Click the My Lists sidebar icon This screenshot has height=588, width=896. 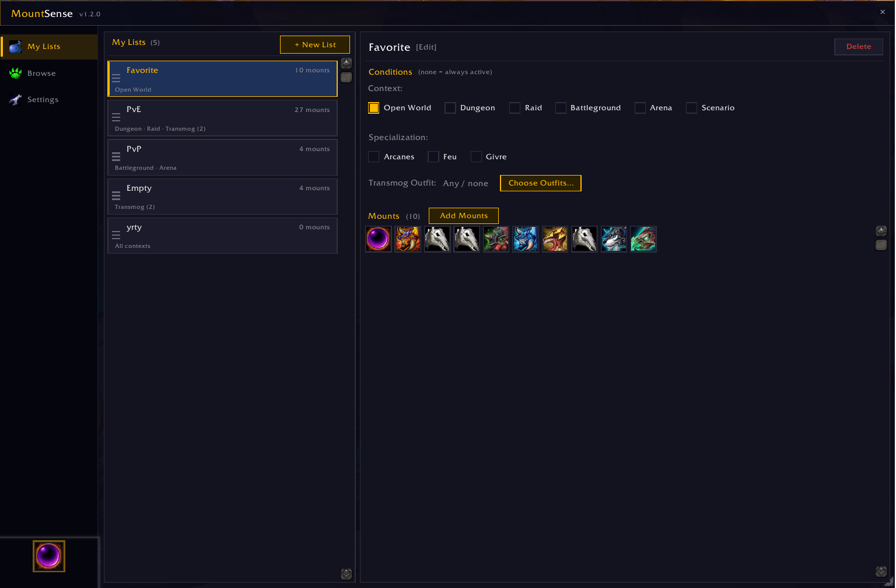[x=16, y=47]
